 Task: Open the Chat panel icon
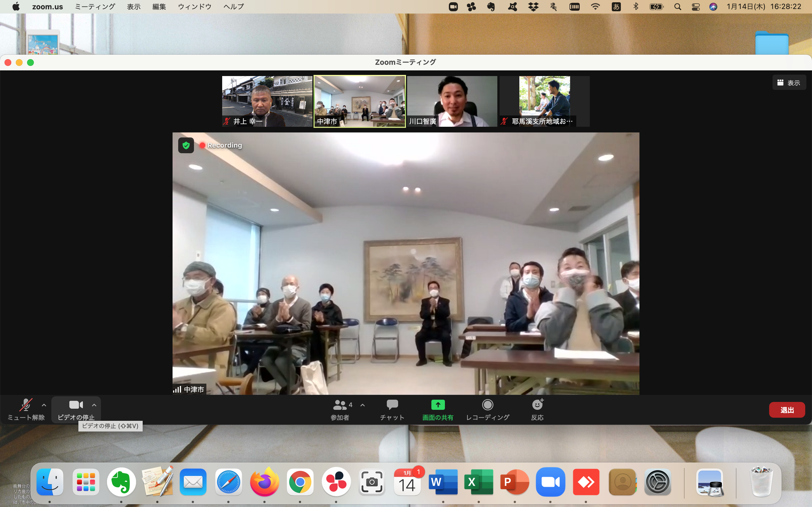pos(392,405)
